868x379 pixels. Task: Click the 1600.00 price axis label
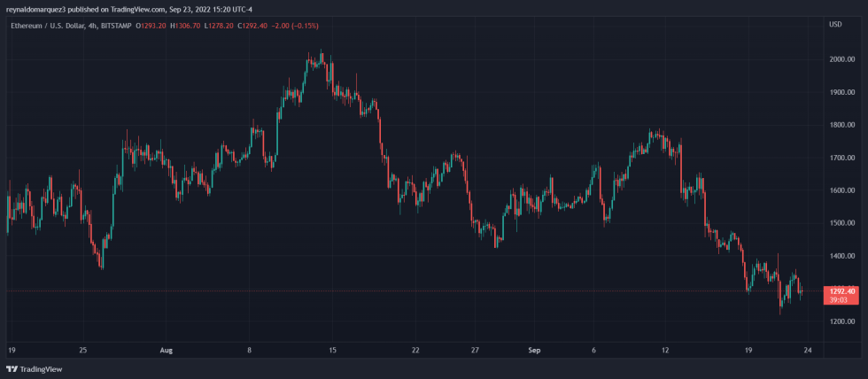[841, 190]
